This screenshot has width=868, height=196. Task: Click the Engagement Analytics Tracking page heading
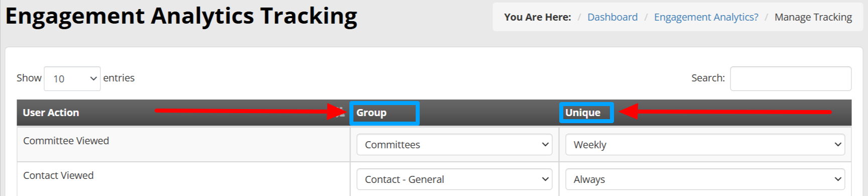181,16
